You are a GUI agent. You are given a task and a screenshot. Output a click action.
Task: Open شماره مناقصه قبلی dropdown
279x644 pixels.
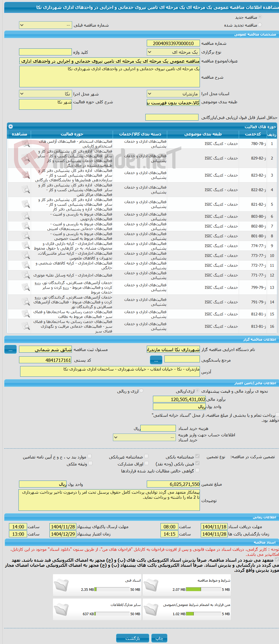[x=45, y=25]
